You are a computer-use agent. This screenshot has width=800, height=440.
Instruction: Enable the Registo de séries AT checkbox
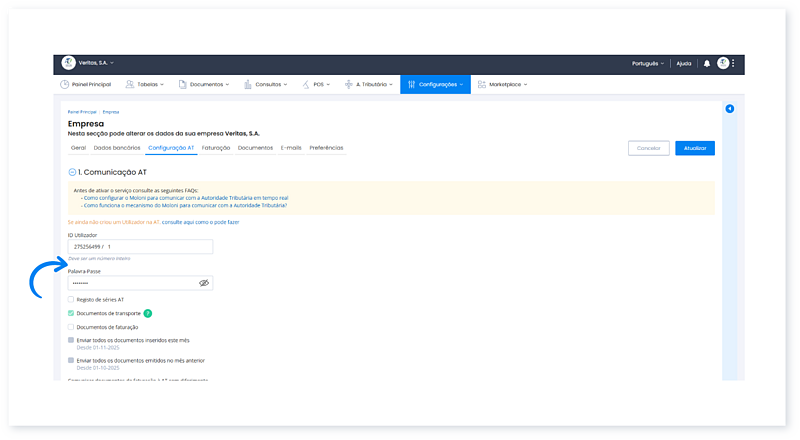[x=71, y=299]
